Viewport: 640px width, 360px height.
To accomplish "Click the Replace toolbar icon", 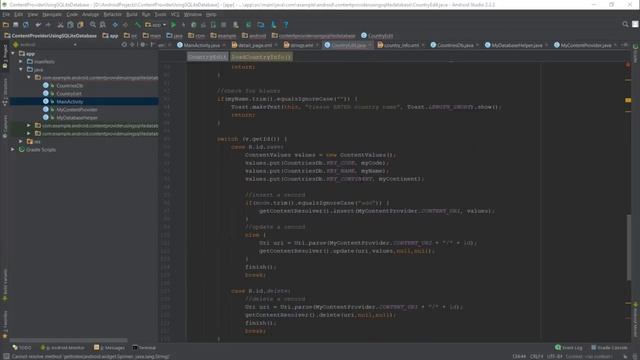I will 103,25.
